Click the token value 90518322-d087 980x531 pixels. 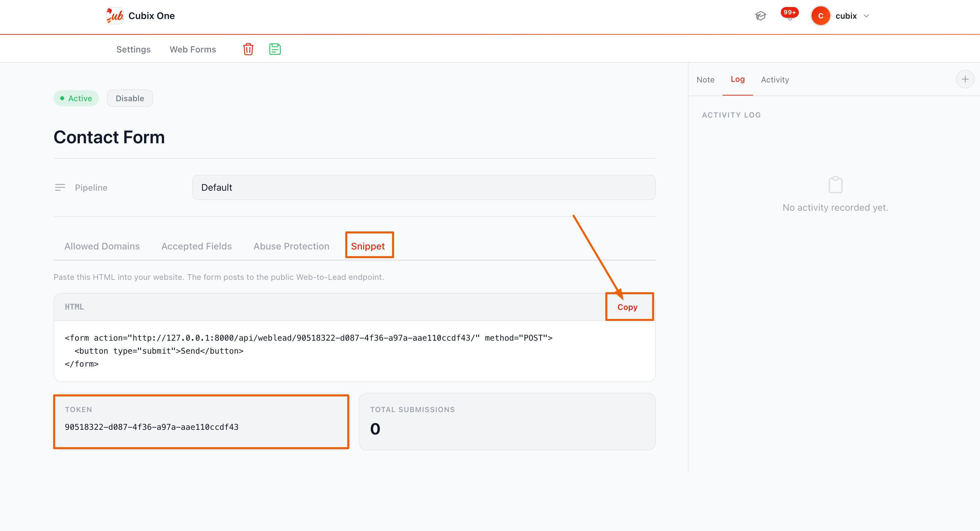coord(151,427)
